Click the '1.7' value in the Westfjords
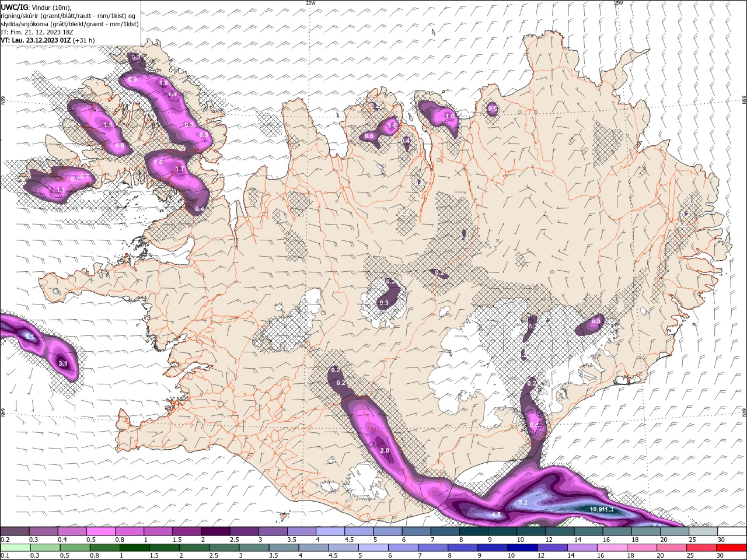Image resolution: width=747 pixels, height=560 pixels. (x=180, y=169)
